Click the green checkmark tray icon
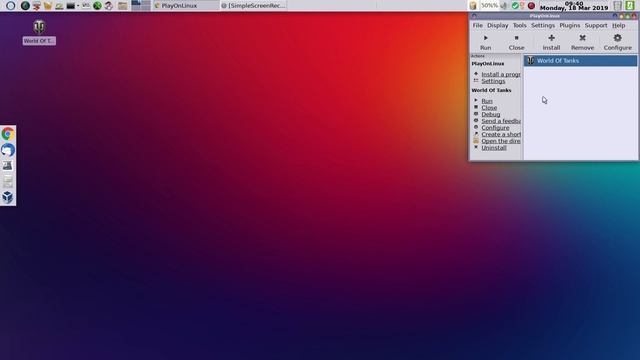The image size is (640, 360). tap(515, 6)
